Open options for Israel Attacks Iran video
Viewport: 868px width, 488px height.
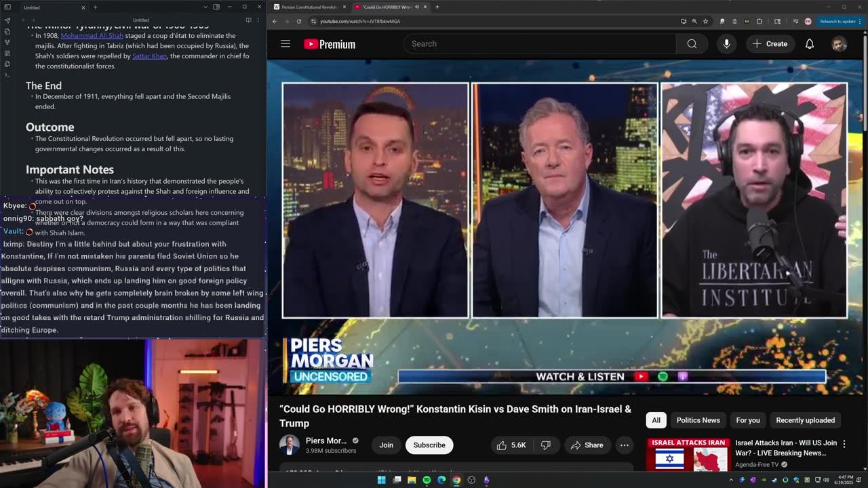click(x=844, y=444)
